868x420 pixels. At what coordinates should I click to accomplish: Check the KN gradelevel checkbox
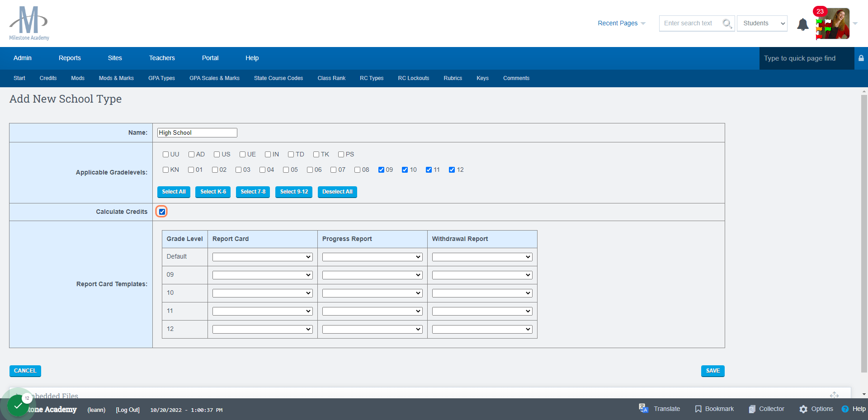point(165,170)
